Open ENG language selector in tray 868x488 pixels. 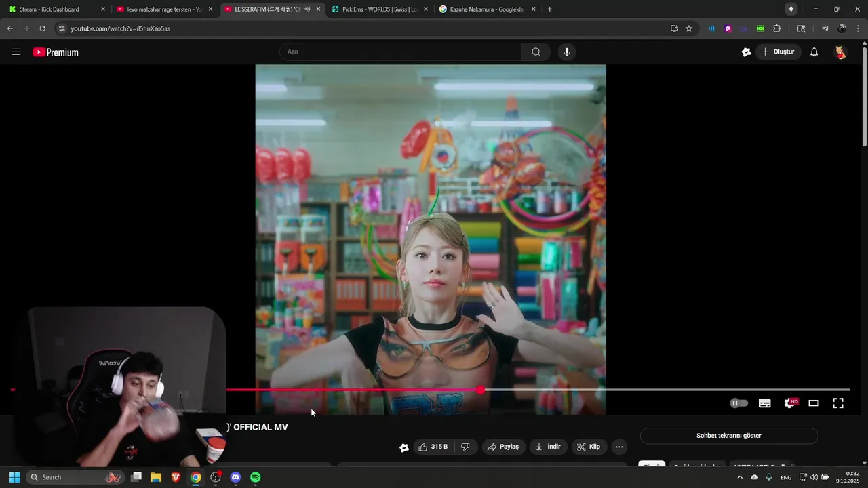tap(786, 477)
